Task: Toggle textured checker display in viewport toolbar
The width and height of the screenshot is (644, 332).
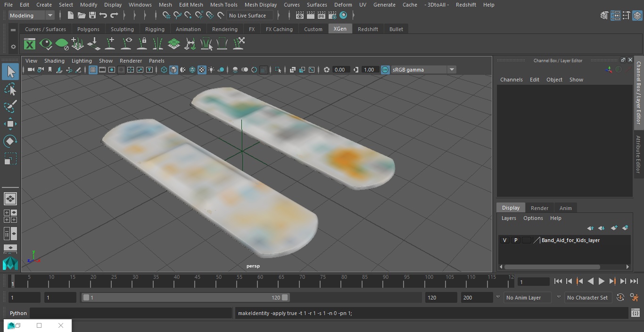Action: tap(202, 70)
